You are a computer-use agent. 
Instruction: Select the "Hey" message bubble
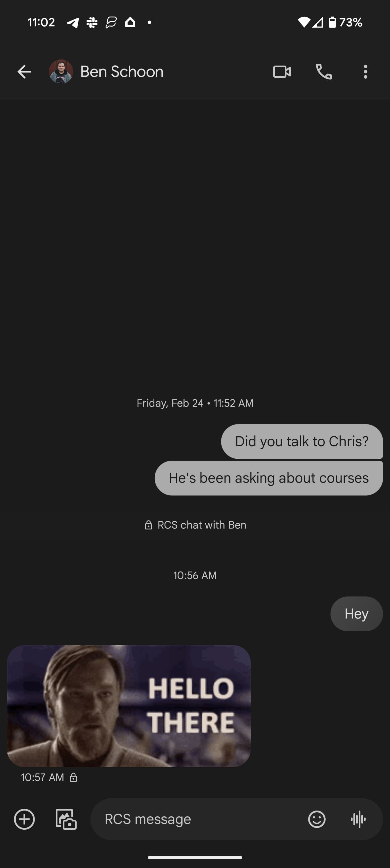click(x=356, y=614)
